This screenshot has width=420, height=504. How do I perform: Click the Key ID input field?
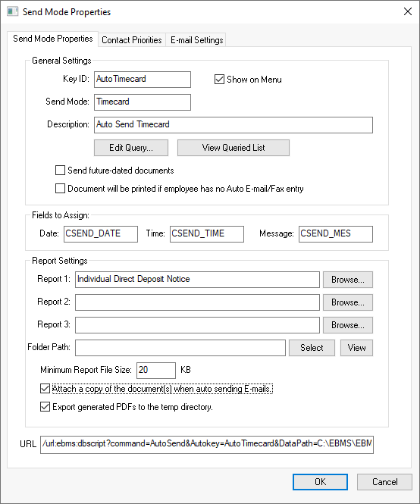pyautogui.click(x=143, y=80)
